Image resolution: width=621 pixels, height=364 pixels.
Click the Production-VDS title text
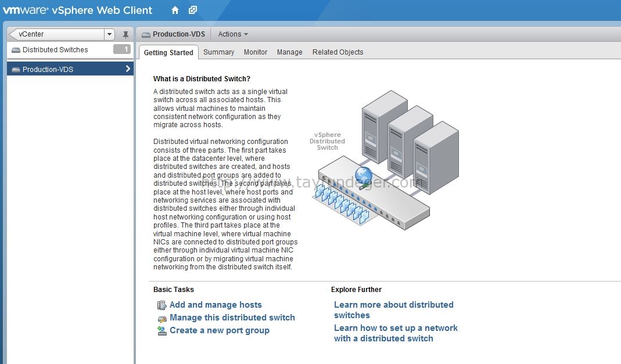pyautogui.click(x=179, y=34)
